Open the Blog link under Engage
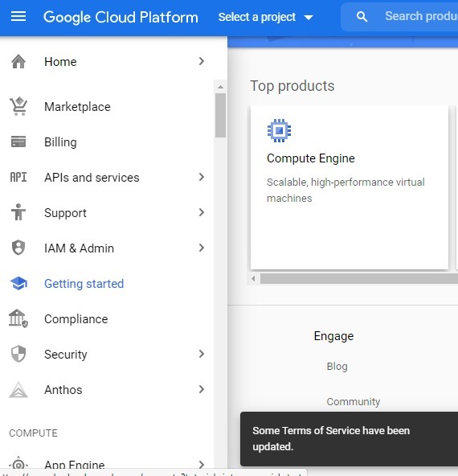 coord(337,367)
